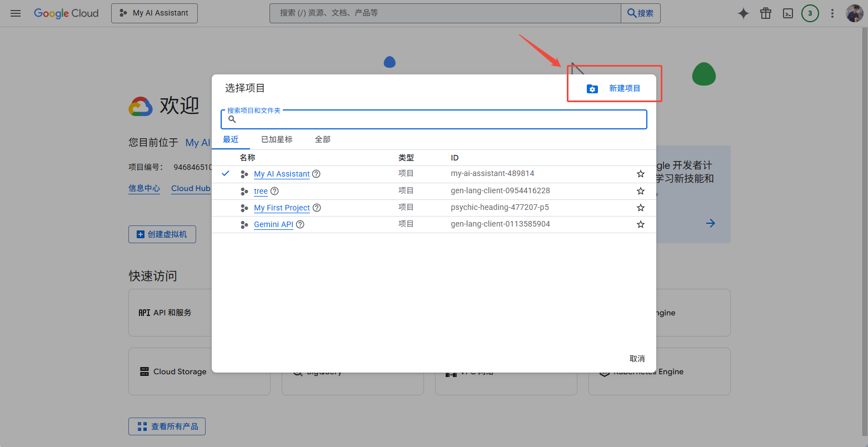Switch to the 最近 tab
The image size is (868, 447).
pyautogui.click(x=231, y=139)
